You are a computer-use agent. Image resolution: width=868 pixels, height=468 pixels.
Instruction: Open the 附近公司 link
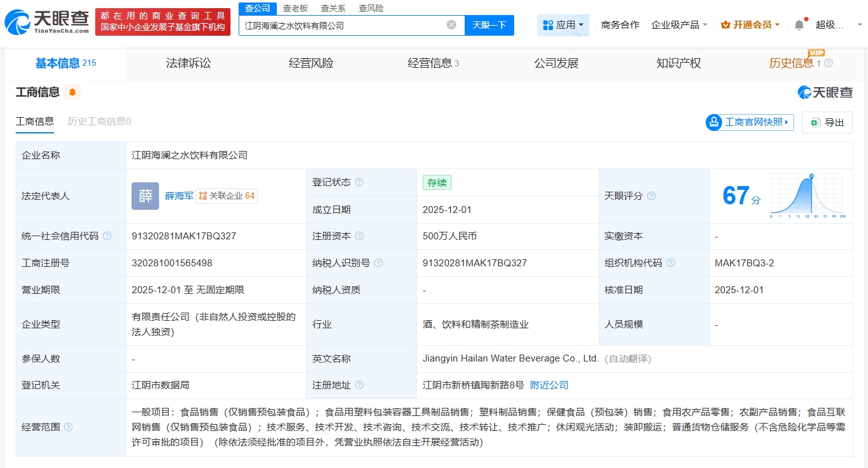(x=549, y=385)
